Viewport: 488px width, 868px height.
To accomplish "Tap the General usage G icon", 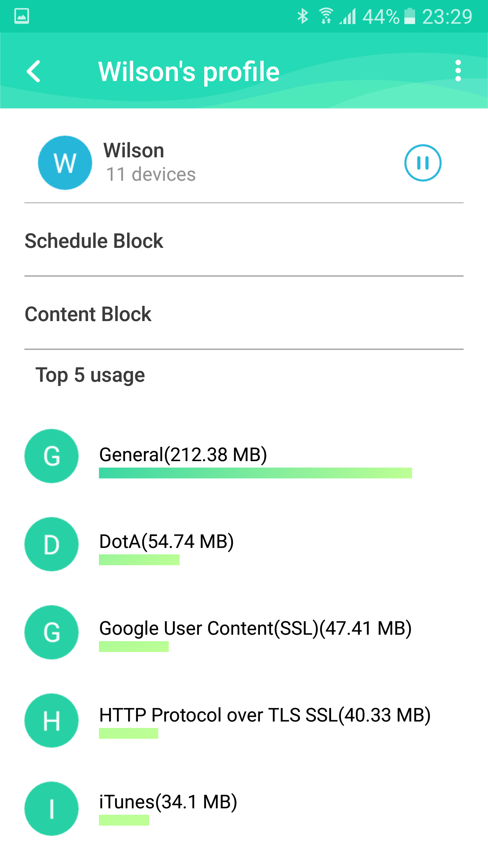I will click(x=52, y=456).
